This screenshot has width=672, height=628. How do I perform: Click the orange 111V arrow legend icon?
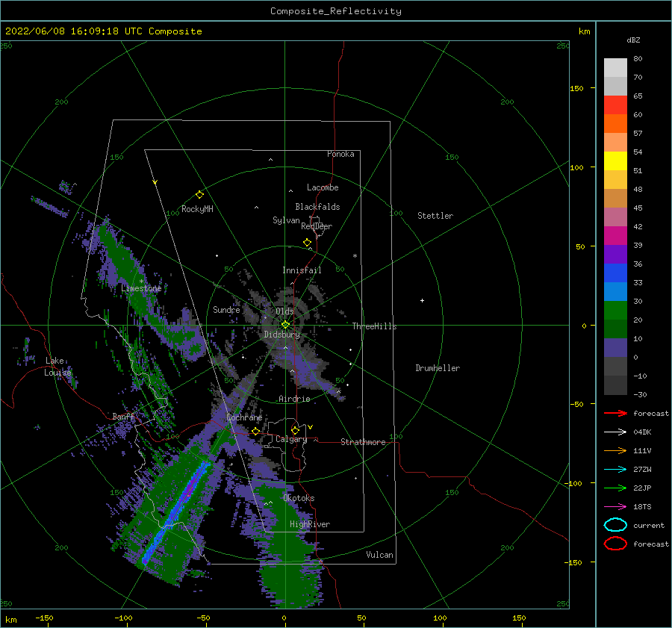point(615,450)
